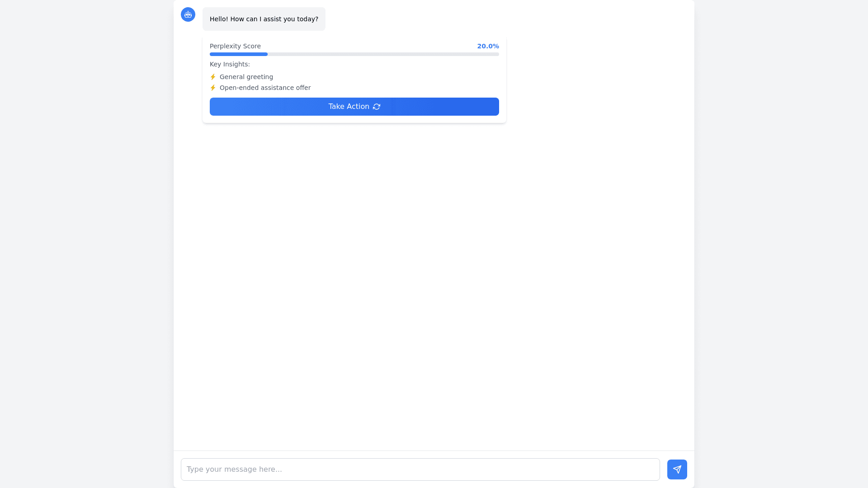Focus the 'Type your message here' field
This screenshot has width=868, height=488.
pyautogui.click(x=420, y=469)
